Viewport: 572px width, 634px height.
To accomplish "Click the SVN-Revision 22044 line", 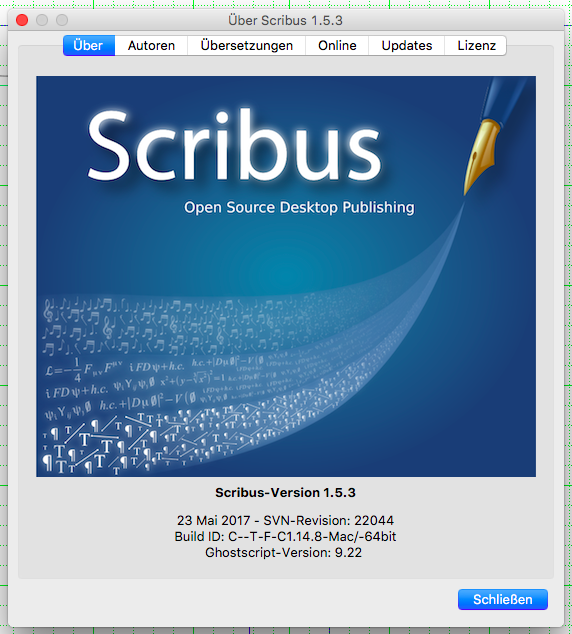I will 285,520.
